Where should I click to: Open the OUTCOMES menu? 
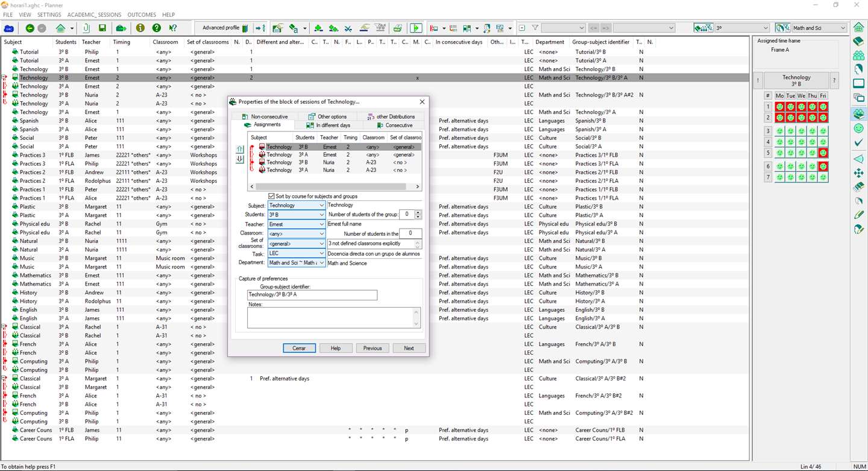click(x=141, y=14)
